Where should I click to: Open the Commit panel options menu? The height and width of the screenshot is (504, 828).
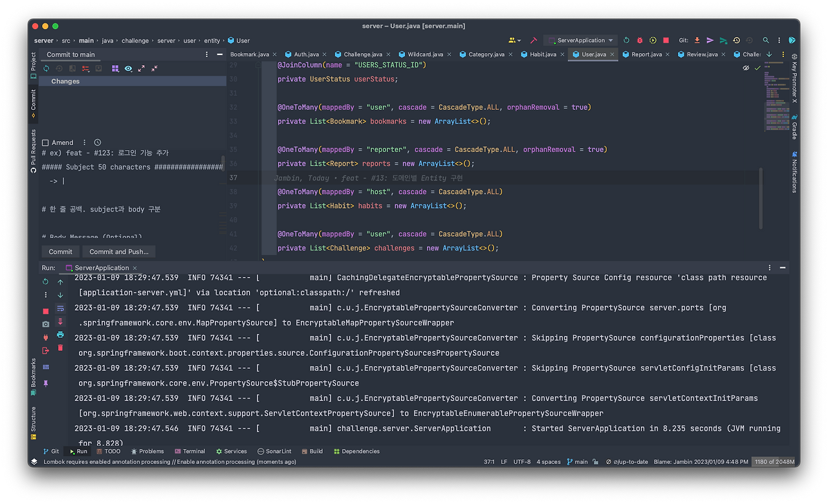(207, 54)
